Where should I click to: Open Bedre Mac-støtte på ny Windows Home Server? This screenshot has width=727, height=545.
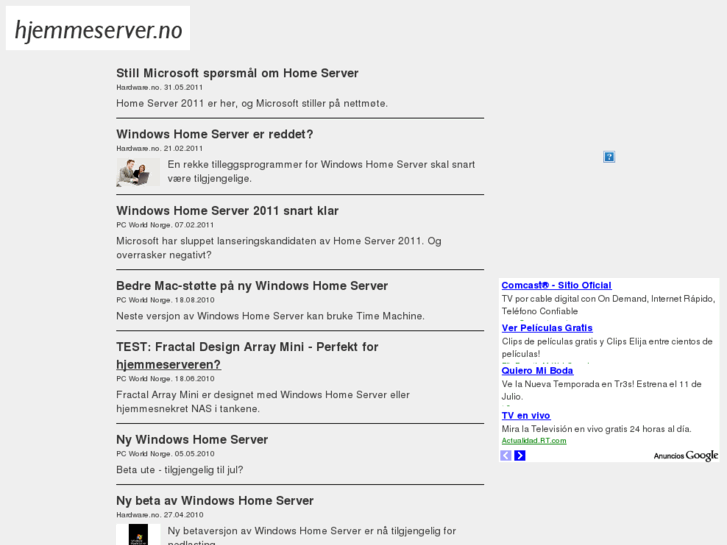[x=252, y=286]
